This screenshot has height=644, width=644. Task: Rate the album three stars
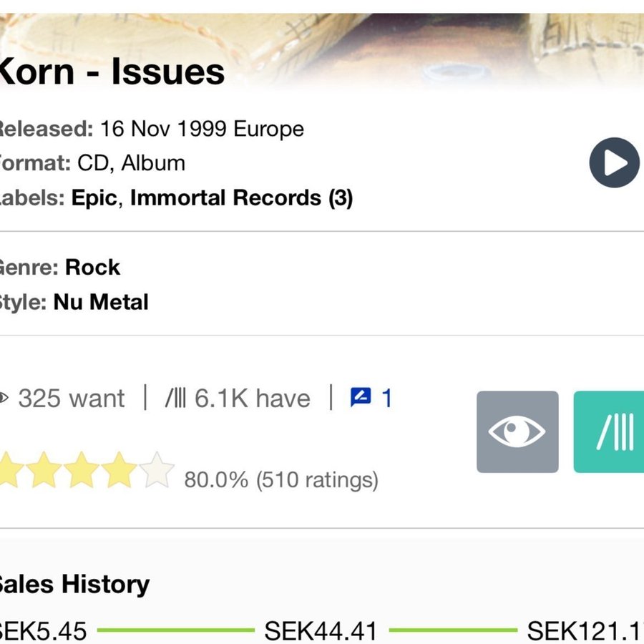click(x=82, y=470)
